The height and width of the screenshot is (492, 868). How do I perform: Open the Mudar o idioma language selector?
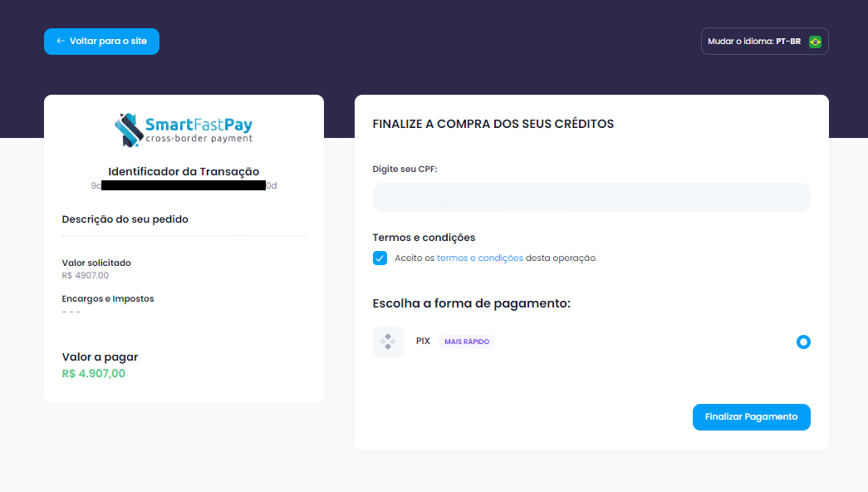coord(764,42)
